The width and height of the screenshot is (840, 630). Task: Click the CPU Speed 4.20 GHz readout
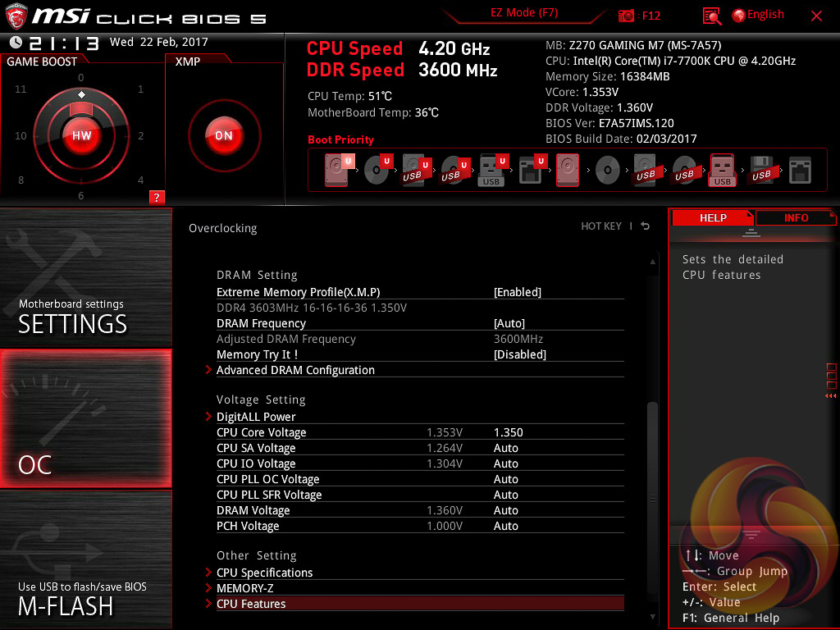click(x=398, y=48)
